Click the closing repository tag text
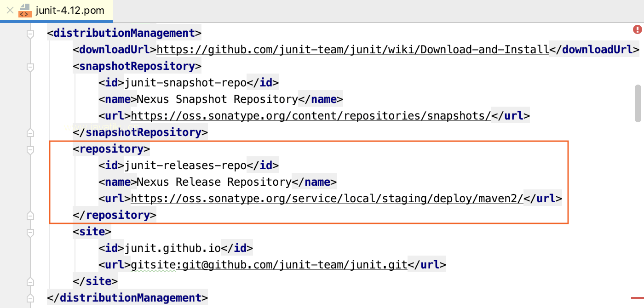 [x=115, y=215]
